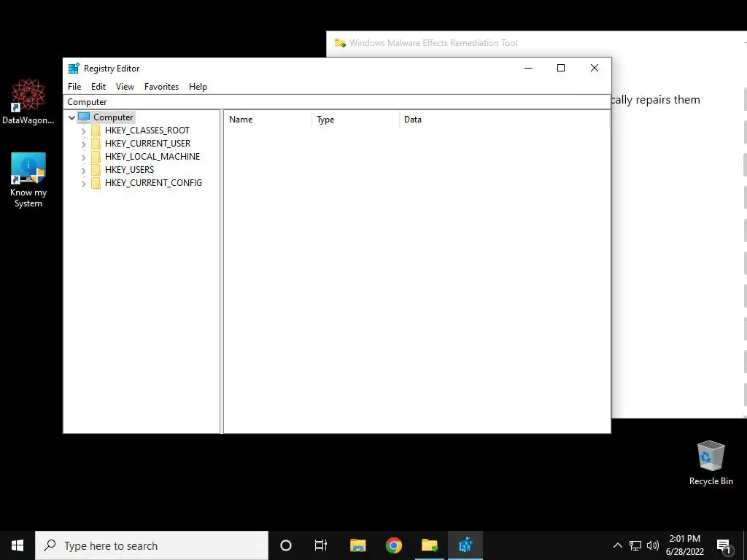
Task: Select the HKEY_USERS key label
Action: [x=130, y=169]
